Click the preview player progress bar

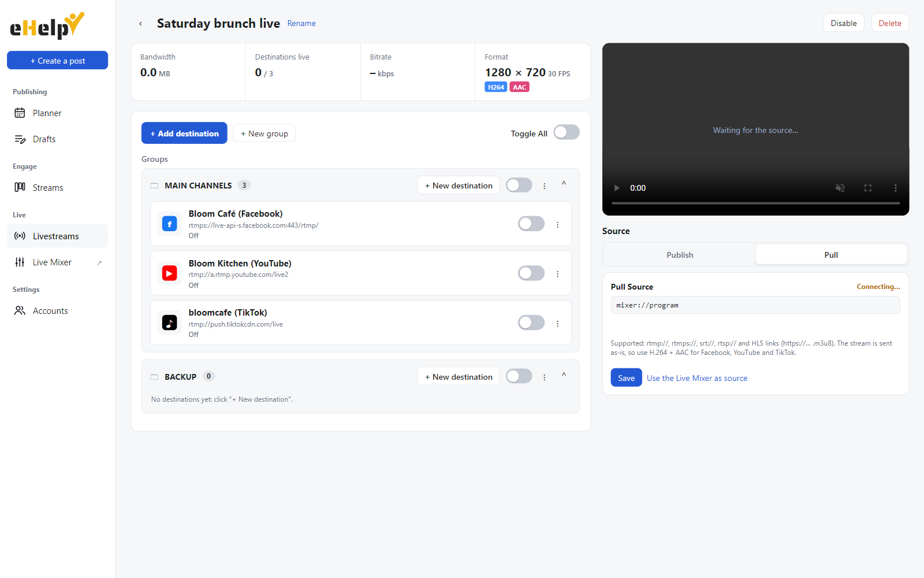pos(755,203)
